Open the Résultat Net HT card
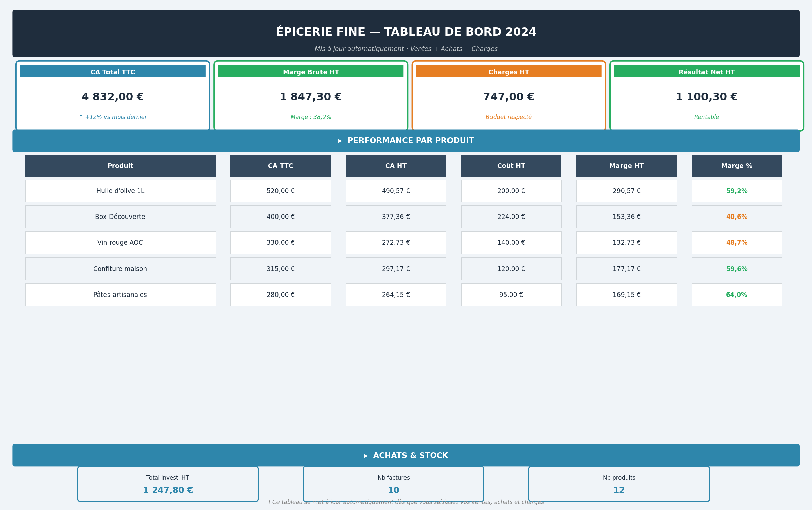The width and height of the screenshot is (812, 510). pos(707,96)
